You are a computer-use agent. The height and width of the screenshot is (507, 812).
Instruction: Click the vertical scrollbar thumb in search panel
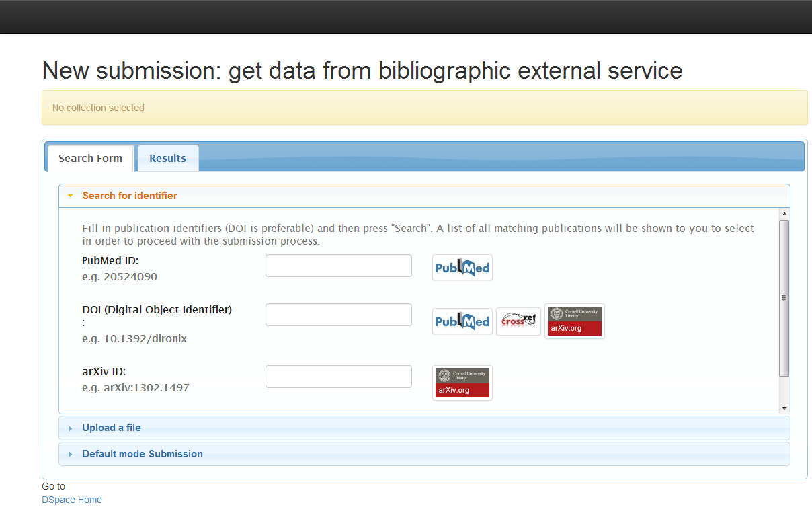pyautogui.click(x=784, y=297)
